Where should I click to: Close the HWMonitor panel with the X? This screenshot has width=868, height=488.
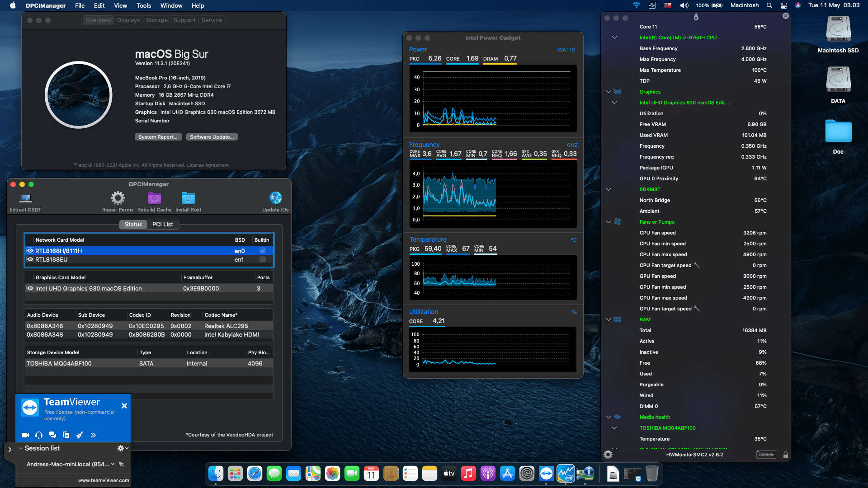(786, 16)
